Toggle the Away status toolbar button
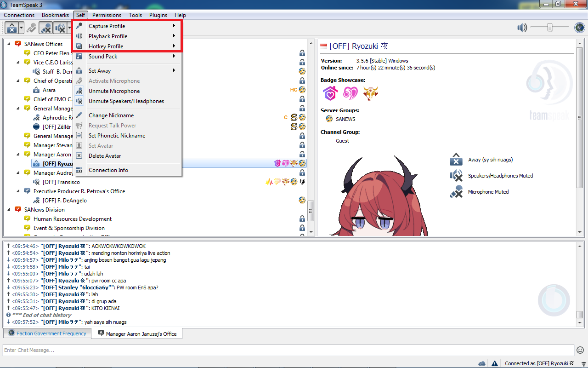Image resolution: width=588 pixels, height=368 pixels. pos(12,28)
